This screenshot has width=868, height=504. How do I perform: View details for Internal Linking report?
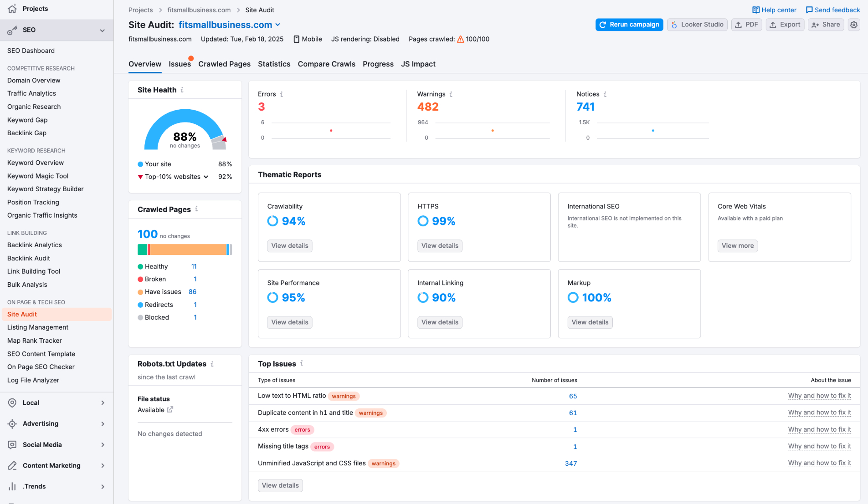click(440, 322)
